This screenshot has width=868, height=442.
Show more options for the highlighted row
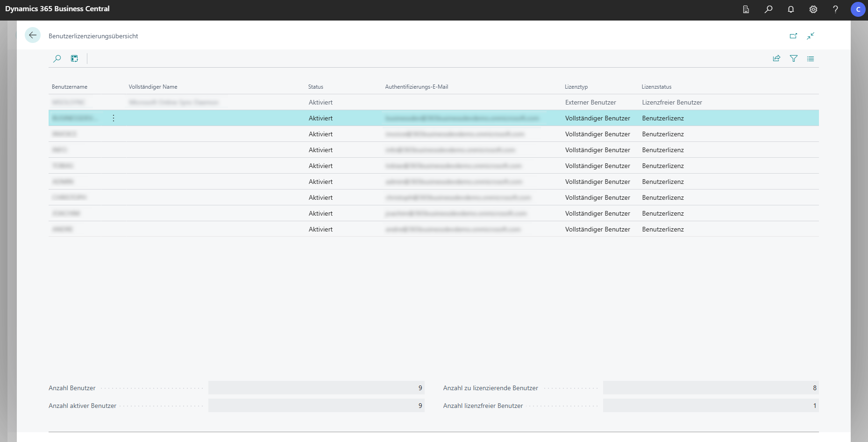114,118
